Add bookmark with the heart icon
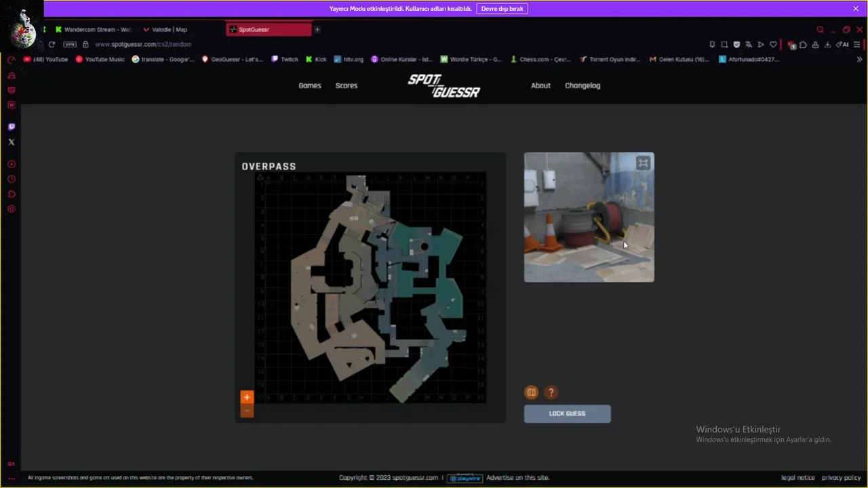This screenshot has height=488, width=868. coord(773,45)
